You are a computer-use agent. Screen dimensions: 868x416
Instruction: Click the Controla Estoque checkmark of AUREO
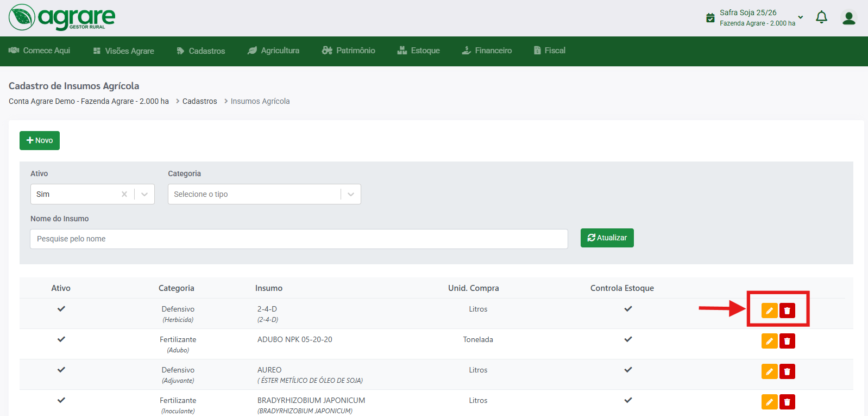click(x=628, y=369)
